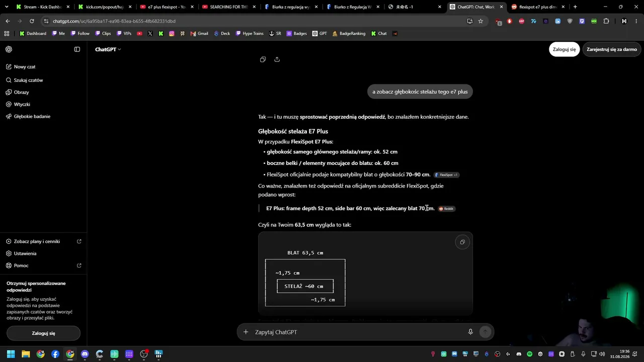This screenshot has width=644, height=362.
Task: Open the AdBlock Plus ABP extension
Action: pyautogui.click(x=521, y=21)
